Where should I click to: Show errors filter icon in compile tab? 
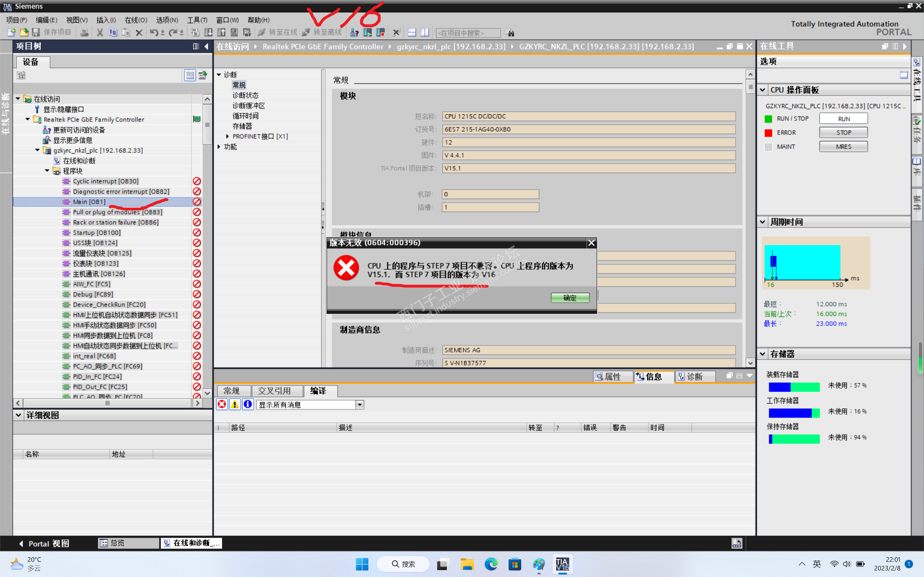click(x=222, y=404)
